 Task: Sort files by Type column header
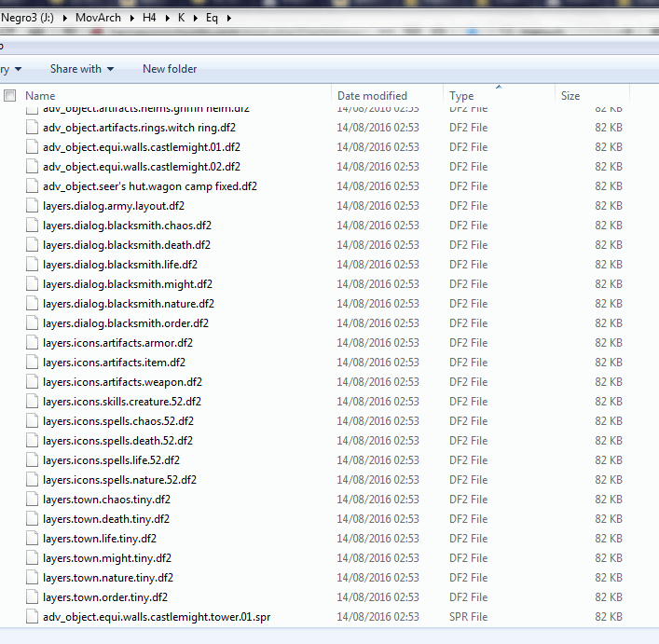461,96
